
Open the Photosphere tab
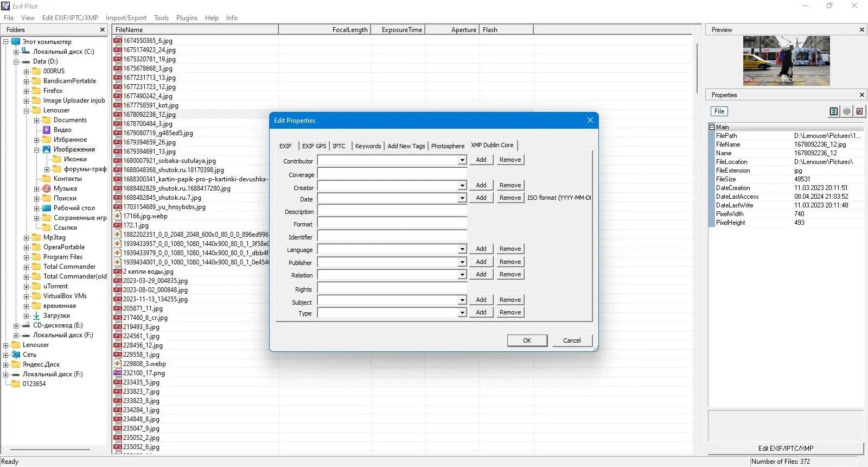[448, 146]
